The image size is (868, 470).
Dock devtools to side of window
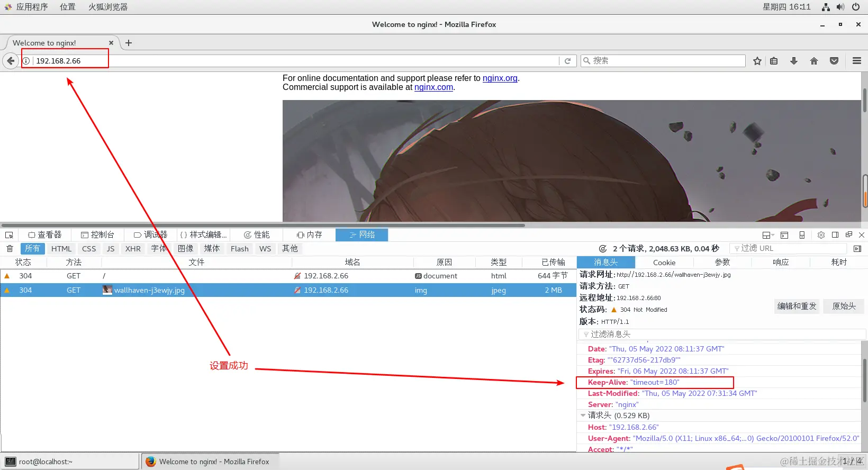pyautogui.click(x=835, y=235)
